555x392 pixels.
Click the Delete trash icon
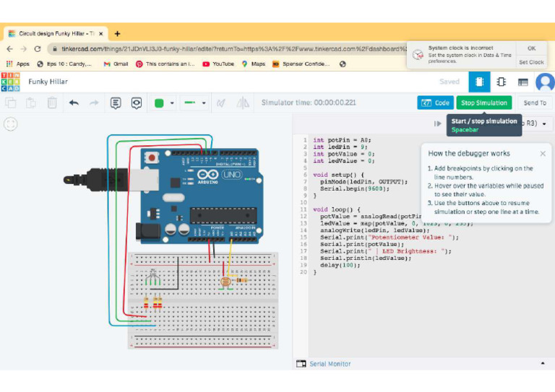(52, 103)
